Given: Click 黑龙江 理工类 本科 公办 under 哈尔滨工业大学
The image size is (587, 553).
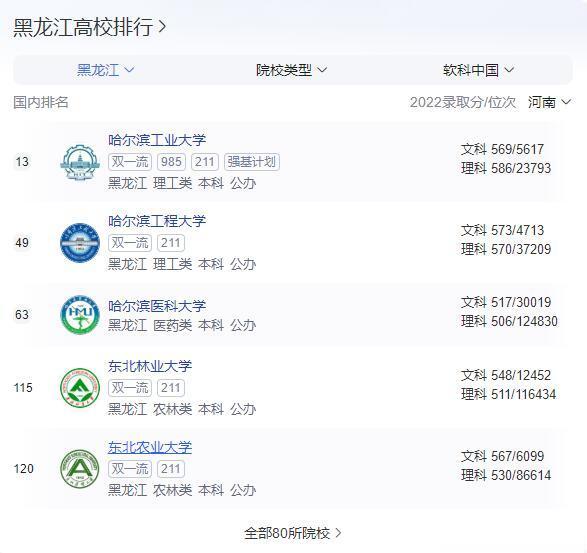Looking at the screenshot, I should 182,183.
